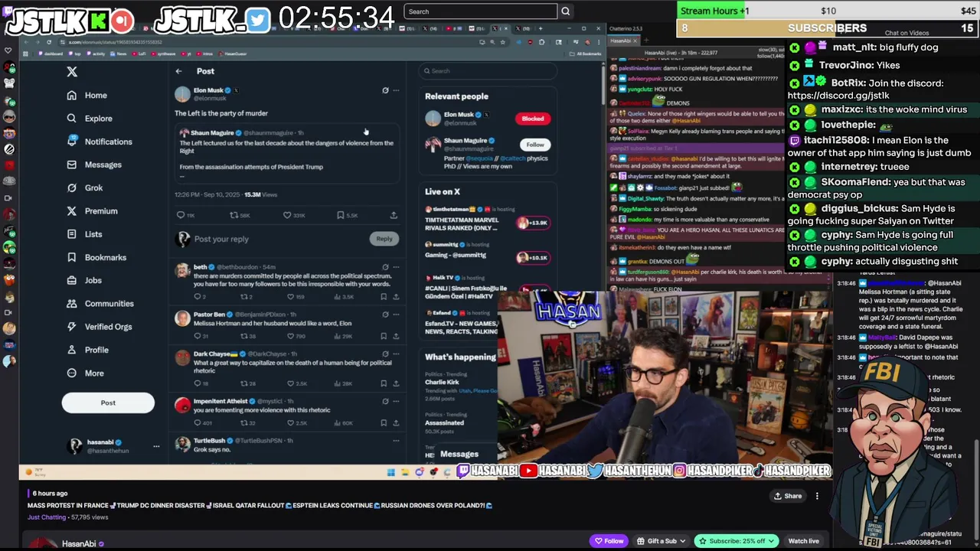Screen dimensions: 980x551
Task: Open the three-dot menu beside Share
Action: (x=817, y=496)
